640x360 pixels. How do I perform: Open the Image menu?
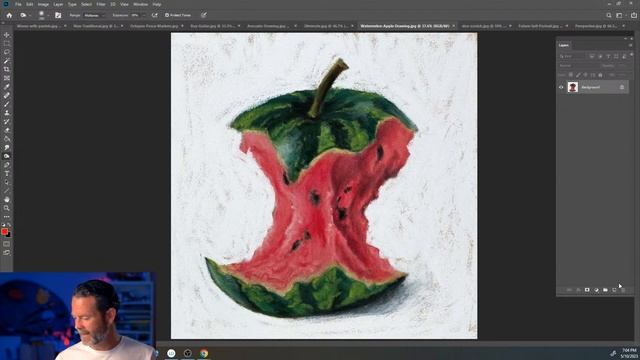click(x=43, y=4)
